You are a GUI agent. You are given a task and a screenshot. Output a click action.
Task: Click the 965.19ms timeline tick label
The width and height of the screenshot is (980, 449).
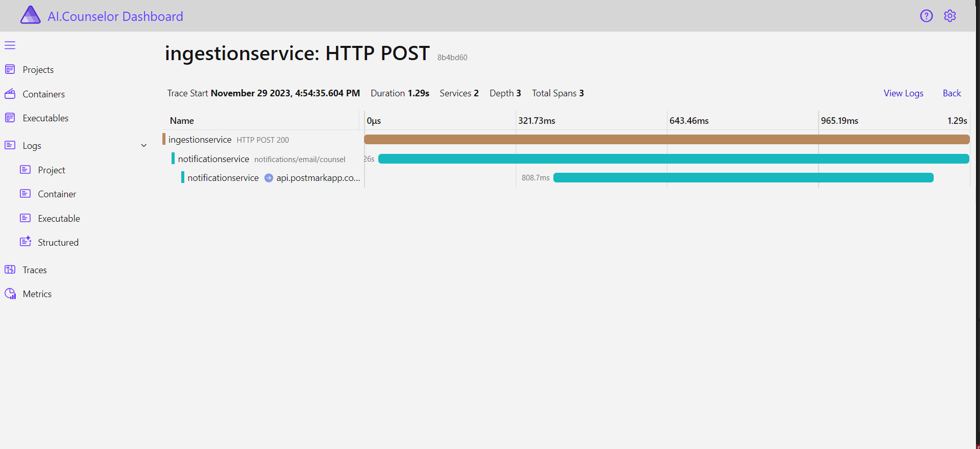click(839, 121)
